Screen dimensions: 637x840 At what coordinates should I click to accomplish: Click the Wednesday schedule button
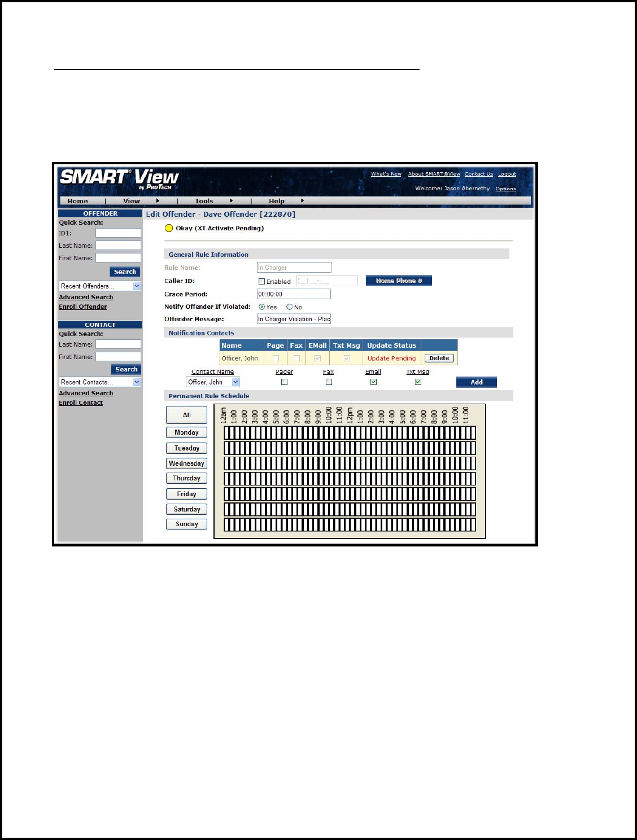click(x=187, y=463)
